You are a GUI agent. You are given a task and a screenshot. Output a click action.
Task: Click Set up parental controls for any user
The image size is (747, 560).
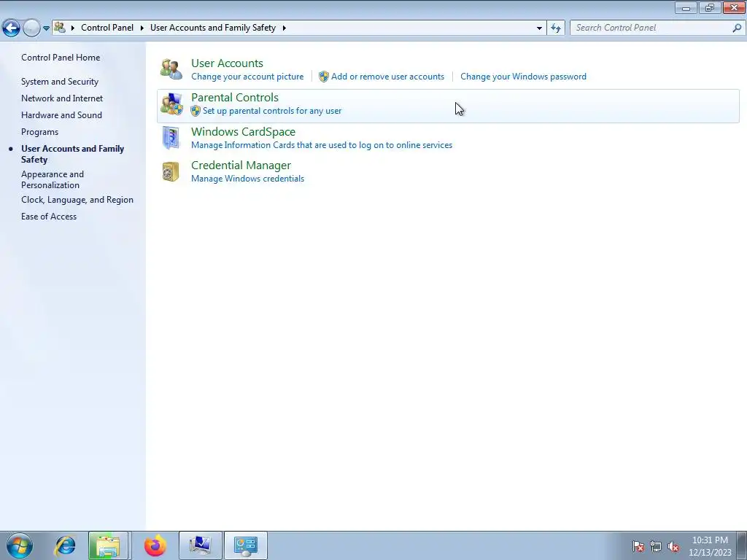(x=272, y=111)
